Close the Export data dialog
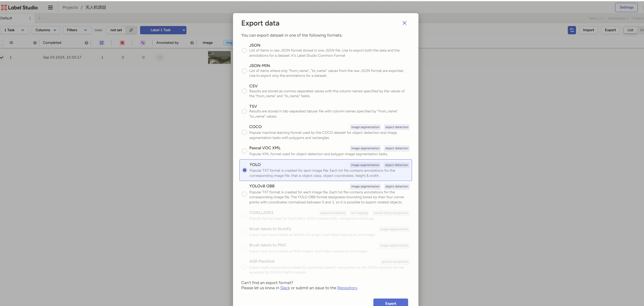The image size is (644, 306). 404,23
